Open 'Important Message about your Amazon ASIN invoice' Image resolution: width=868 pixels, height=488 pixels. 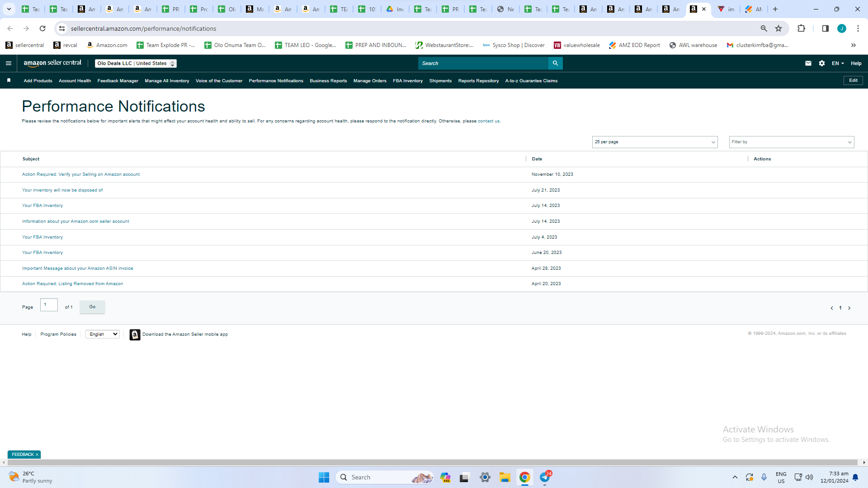tap(78, 268)
